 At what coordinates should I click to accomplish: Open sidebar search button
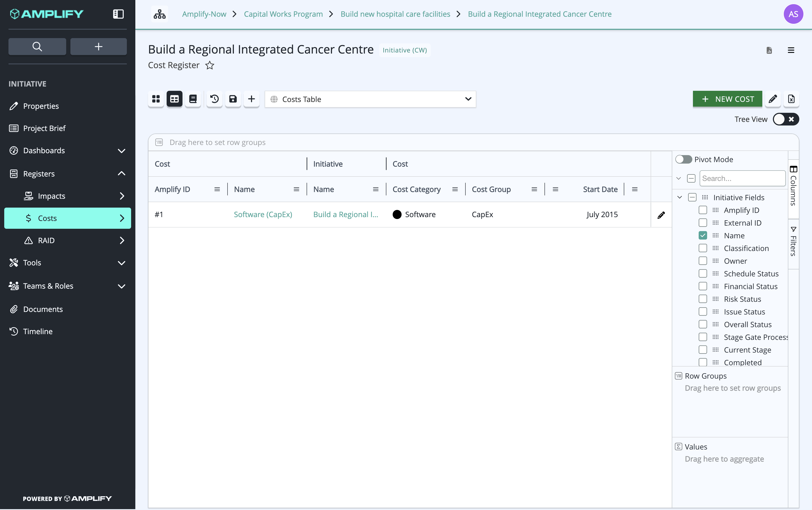[37, 47]
